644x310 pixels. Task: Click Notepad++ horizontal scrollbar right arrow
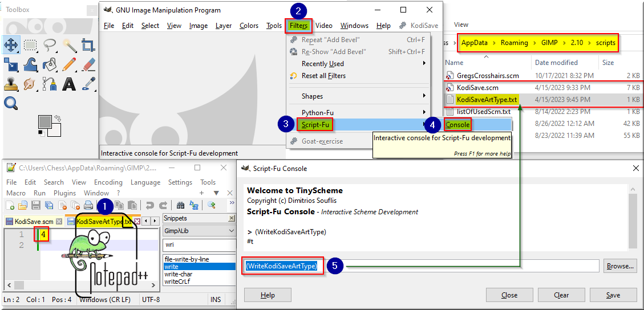[x=155, y=285]
